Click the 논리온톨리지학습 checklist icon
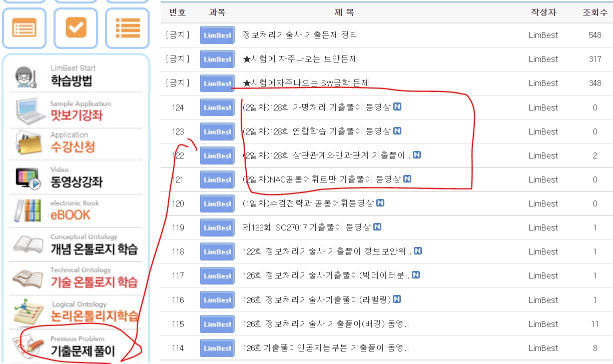613x364 pixels. (30, 312)
